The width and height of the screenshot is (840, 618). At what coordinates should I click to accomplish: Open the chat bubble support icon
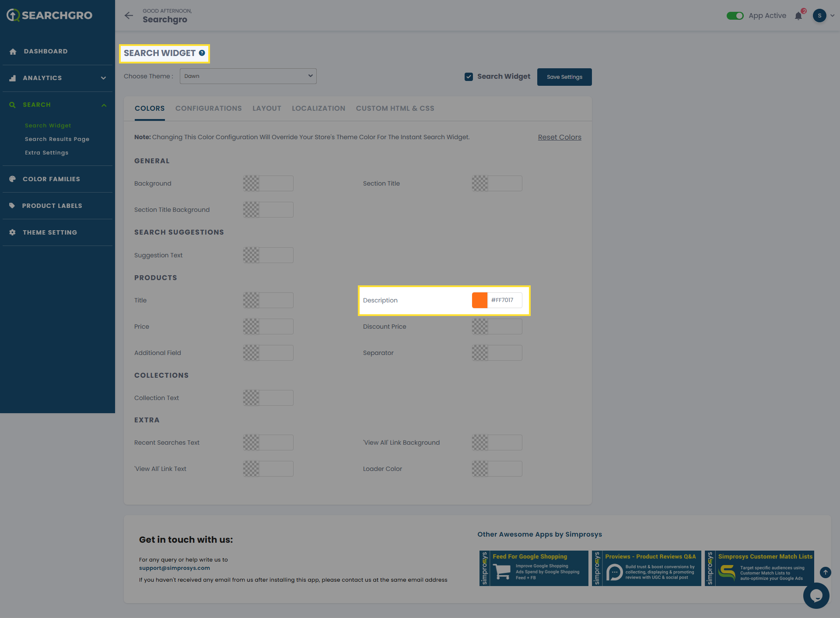pyautogui.click(x=816, y=595)
